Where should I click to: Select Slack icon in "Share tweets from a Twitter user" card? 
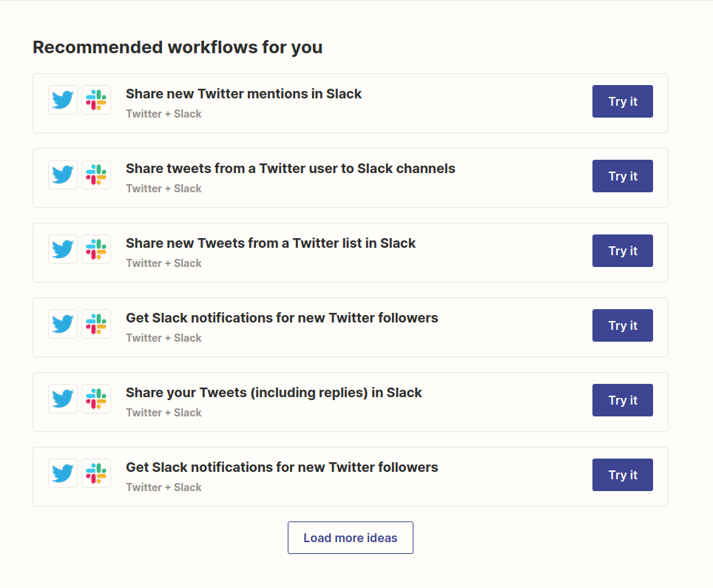tap(96, 175)
